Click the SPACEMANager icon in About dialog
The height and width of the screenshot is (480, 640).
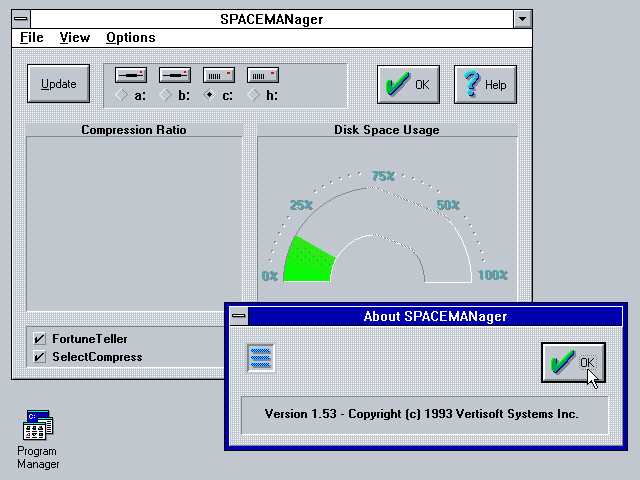click(x=261, y=358)
